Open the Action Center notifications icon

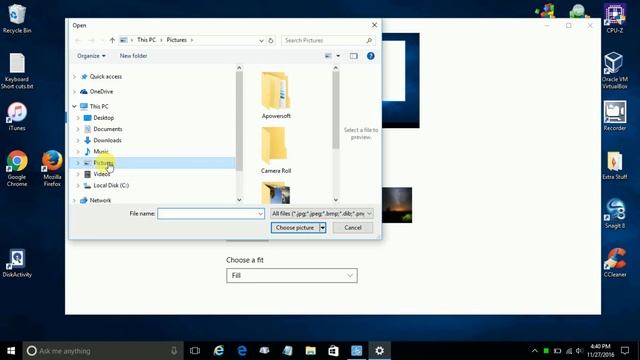(625, 351)
